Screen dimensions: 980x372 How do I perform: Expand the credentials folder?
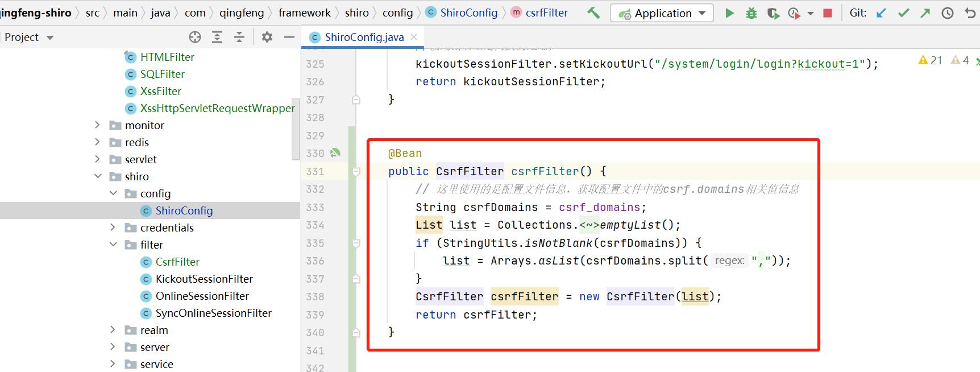(x=113, y=228)
